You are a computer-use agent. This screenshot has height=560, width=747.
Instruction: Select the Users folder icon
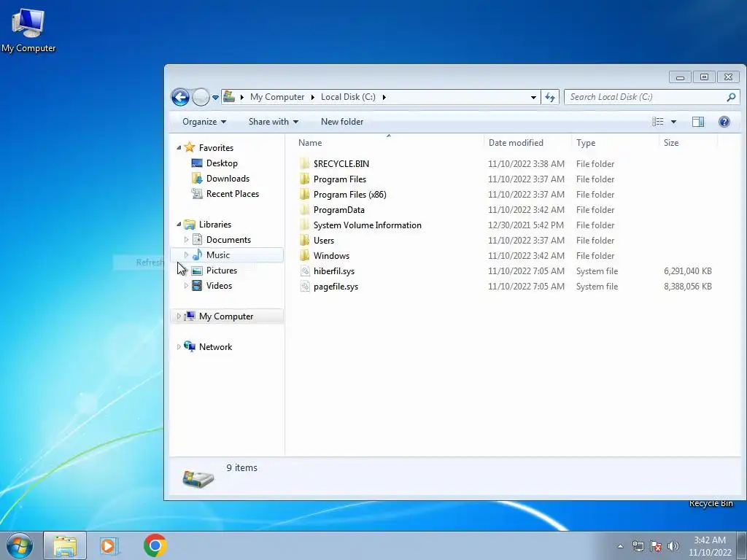tap(305, 241)
